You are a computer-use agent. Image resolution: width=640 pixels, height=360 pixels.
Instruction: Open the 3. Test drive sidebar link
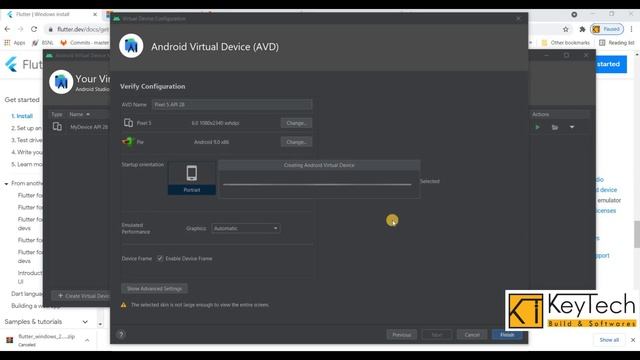(x=27, y=140)
